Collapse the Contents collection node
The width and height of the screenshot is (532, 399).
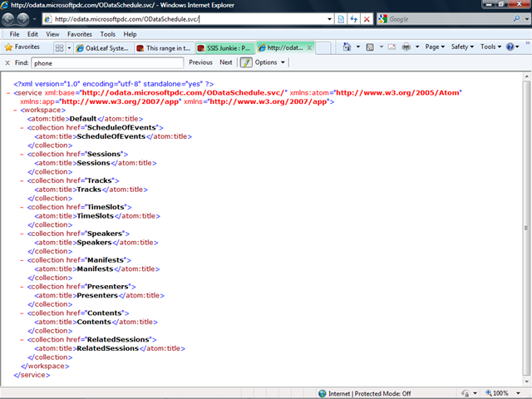(x=22, y=313)
